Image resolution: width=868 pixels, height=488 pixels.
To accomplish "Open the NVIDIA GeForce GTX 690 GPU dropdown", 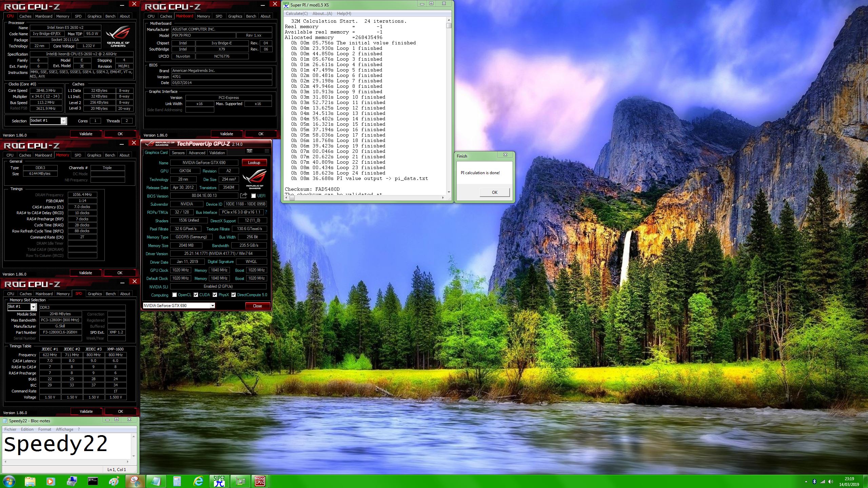I will [213, 306].
